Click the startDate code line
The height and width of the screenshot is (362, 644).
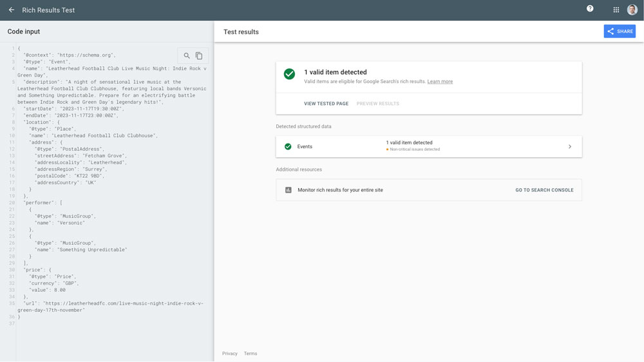click(73, 109)
